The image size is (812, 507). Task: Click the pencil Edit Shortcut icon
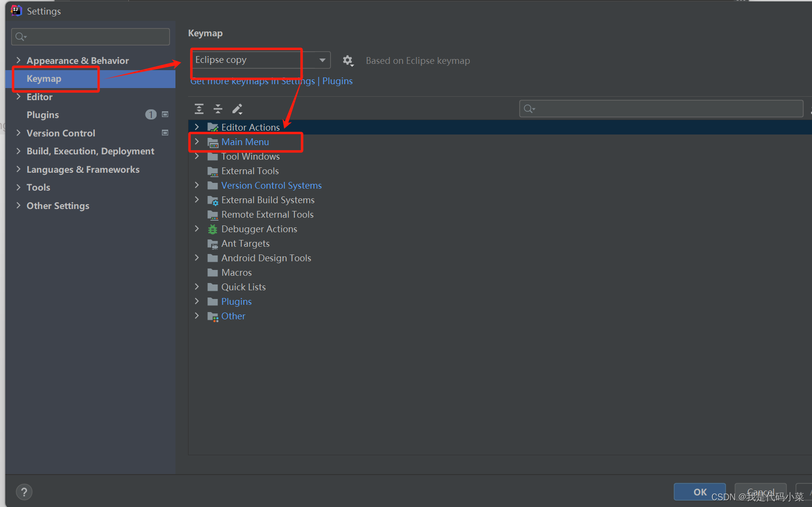(x=237, y=109)
